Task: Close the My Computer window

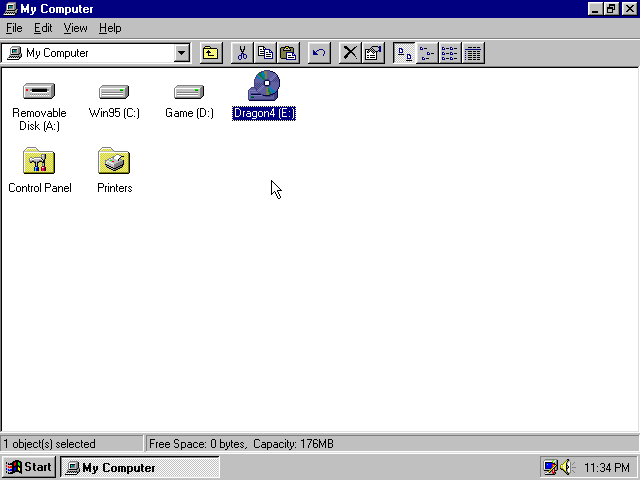Action: click(x=629, y=9)
